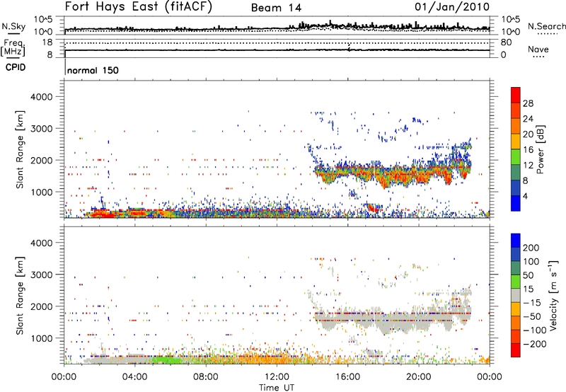Click the date '01/Jan/2010'
Viewport: 566px width, 392px height.
pyautogui.click(x=452, y=6)
